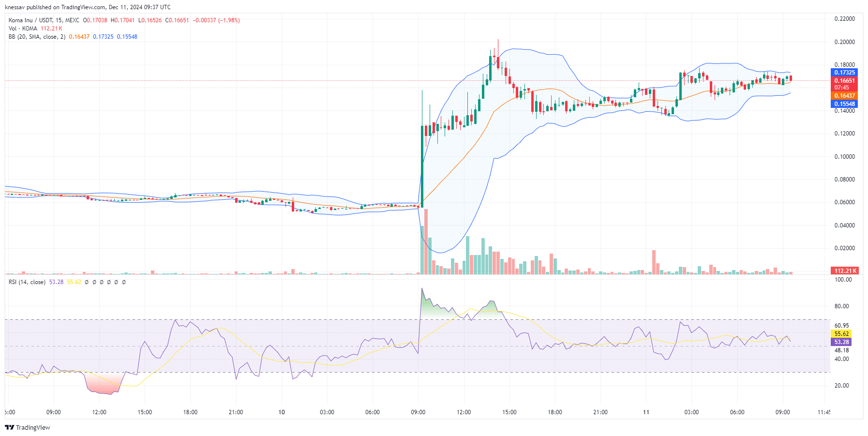
Task: Click the 48.18 RSI scale label
Action: 842,350
